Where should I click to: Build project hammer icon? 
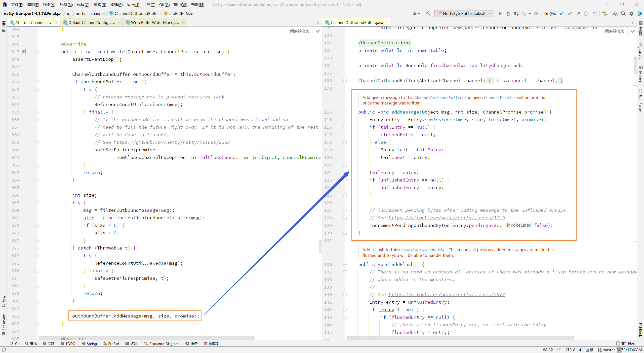click(428, 14)
